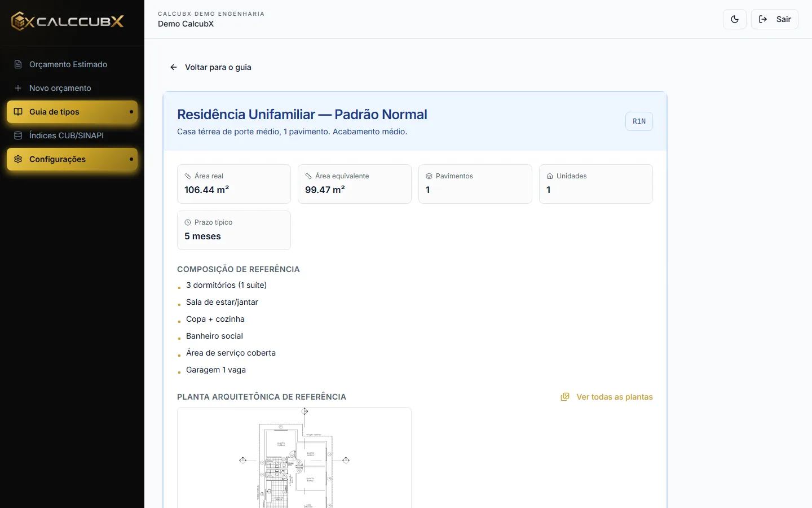Click '3 dormitórios (1 suíte)' list item
Viewport: 812px width, 508px height.
click(x=227, y=285)
